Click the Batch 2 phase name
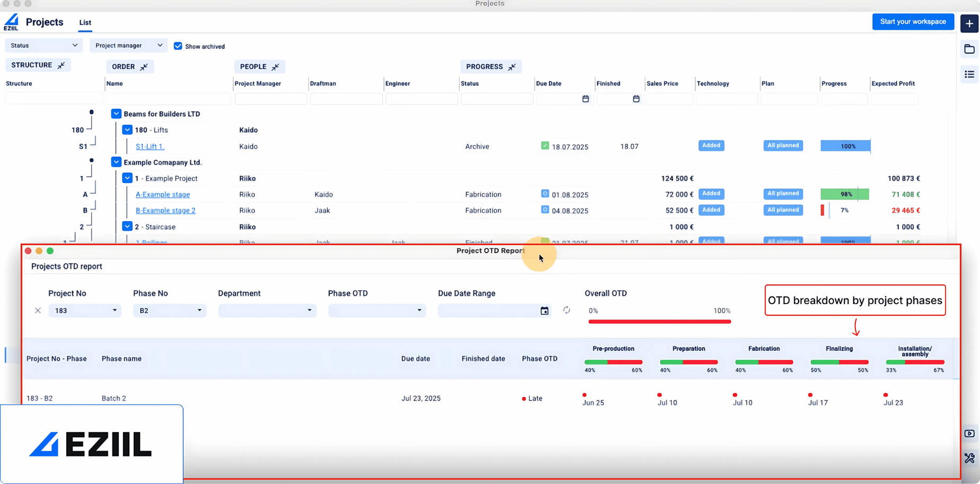Screen dimensions: 980x484 114,398
